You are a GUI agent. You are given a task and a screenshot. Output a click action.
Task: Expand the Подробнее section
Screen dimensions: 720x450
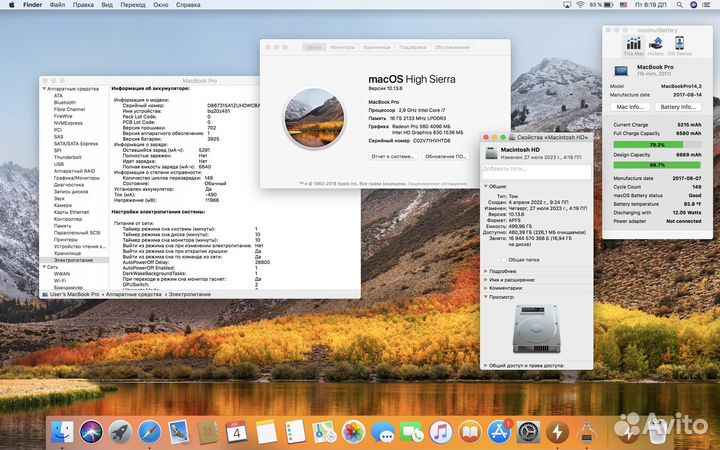(x=486, y=271)
